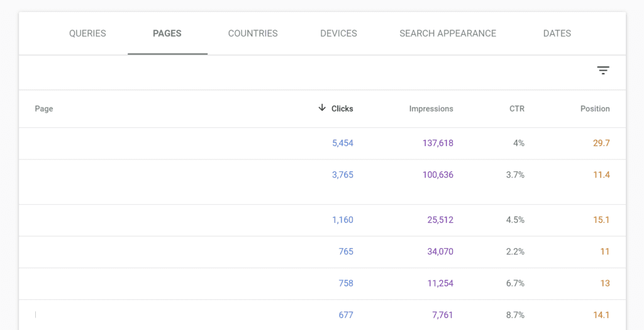644x330 pixels.
Task: Click the row with 34,070 impressions
Action: click(x=323, y=252)
